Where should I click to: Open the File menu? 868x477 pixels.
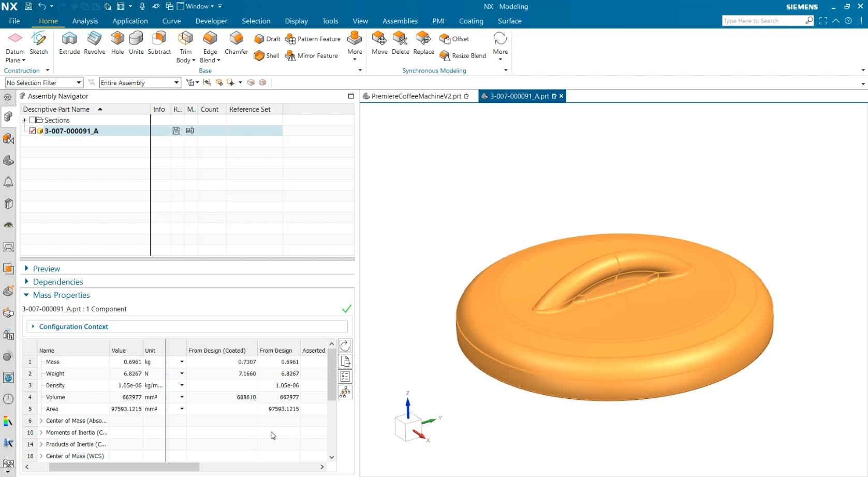[x=14, y=21]
